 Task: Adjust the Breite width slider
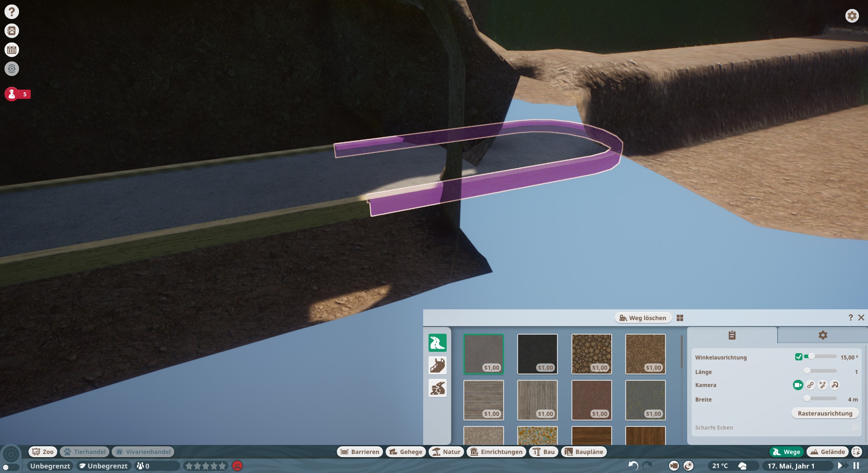[820, 398]
